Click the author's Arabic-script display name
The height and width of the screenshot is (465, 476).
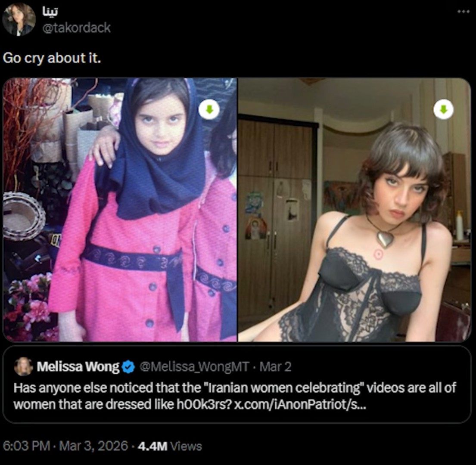pos(50,12)
